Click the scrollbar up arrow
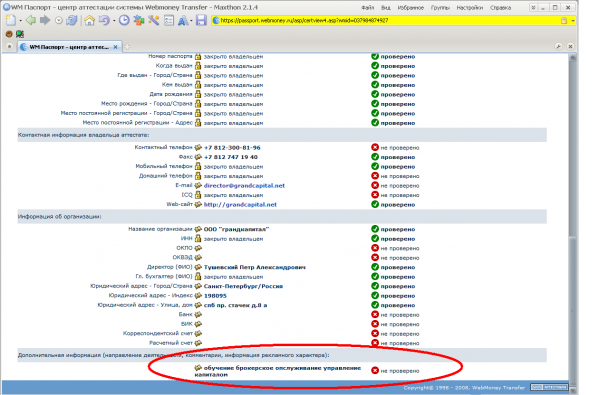 click(572, 57)
